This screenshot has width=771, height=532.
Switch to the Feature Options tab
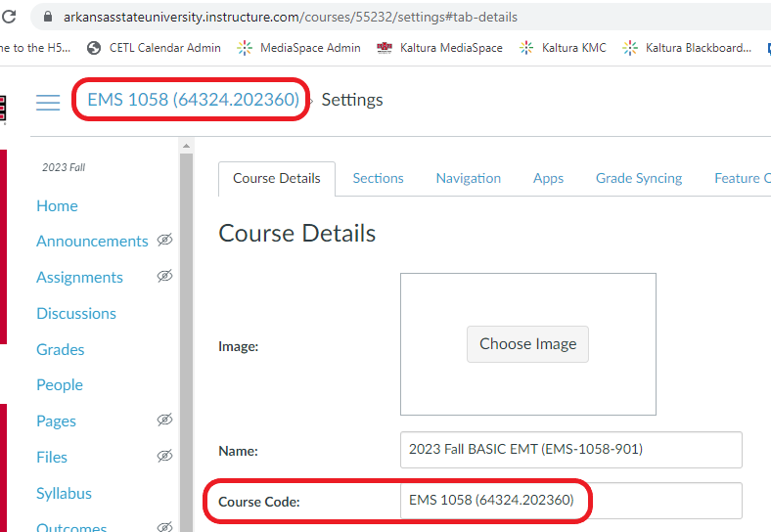[x=743, y=179]
